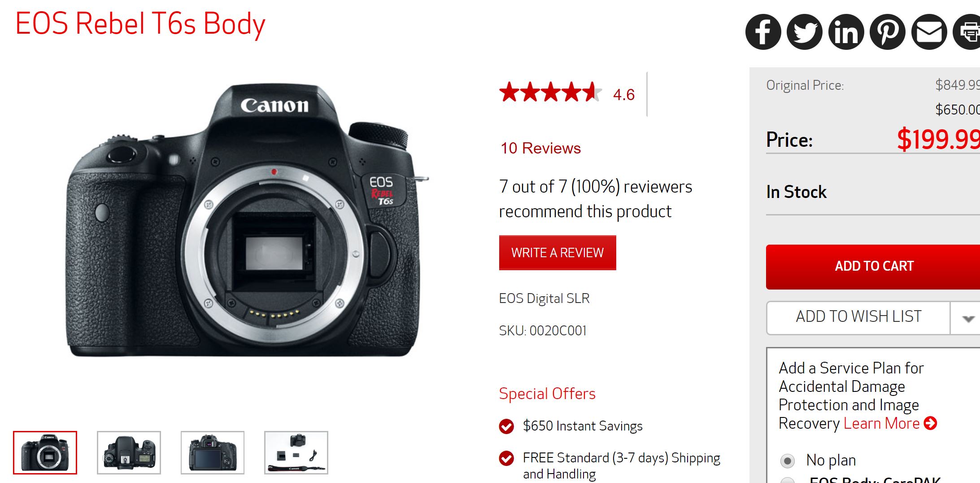The height and width of the screenshot is (483, 980).
Task: Share product on Facebook
Action: pos(763,32)
